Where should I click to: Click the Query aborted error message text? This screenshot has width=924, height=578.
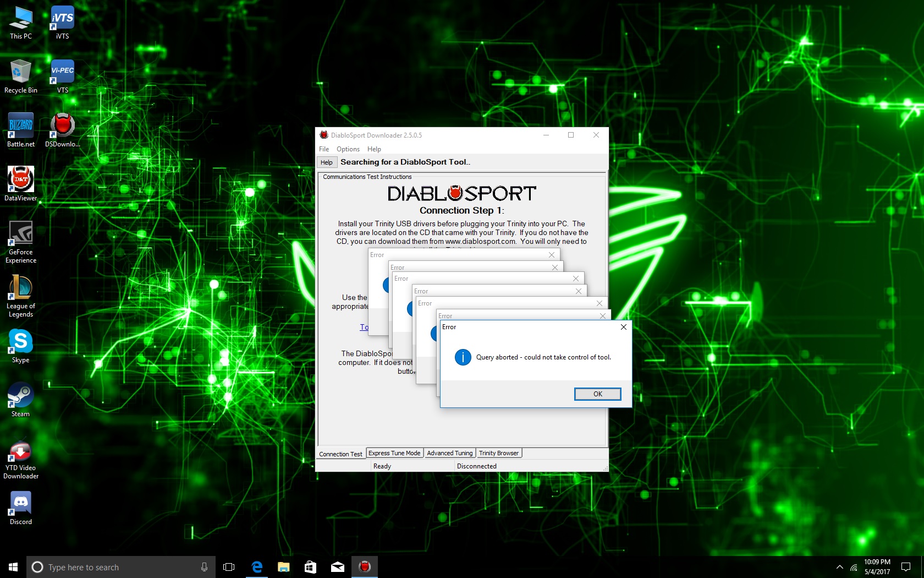click(x=543, y=357)
